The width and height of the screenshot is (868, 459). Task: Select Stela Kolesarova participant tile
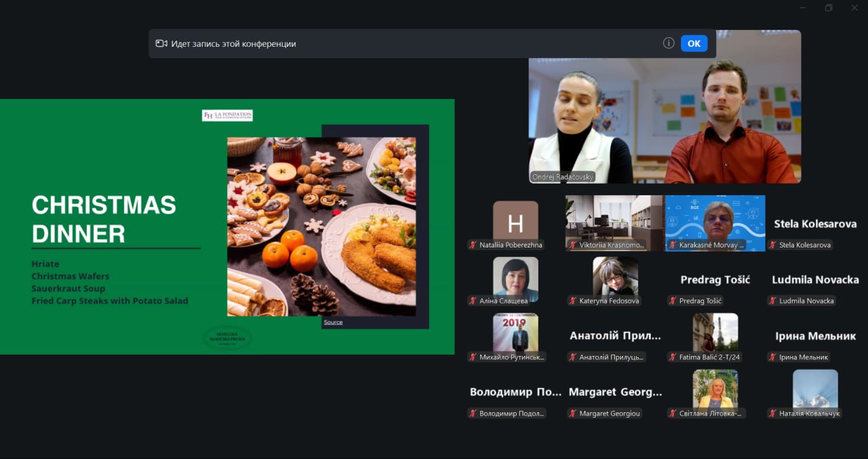tap(815, 224)
